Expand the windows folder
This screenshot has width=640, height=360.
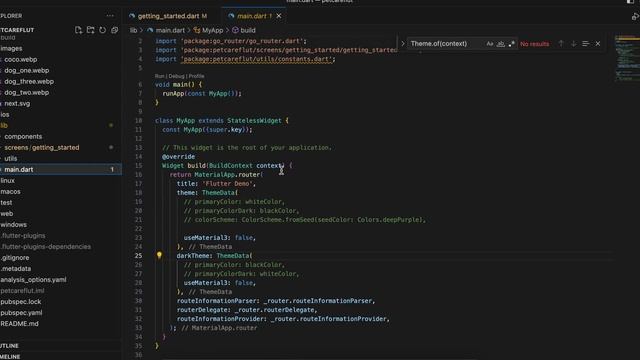[x=13, y=224]
